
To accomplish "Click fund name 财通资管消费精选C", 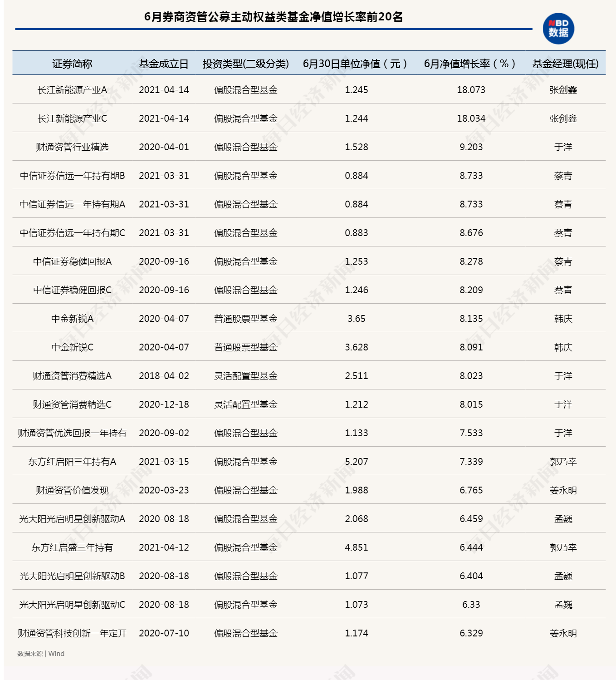I will coord(72,404).
